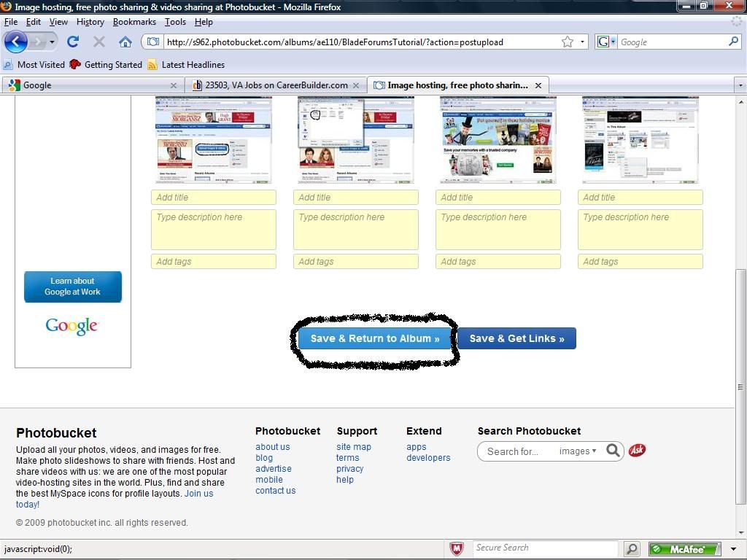Screen dimensions: 747x560
Task: Open the site map support link
Action: click(x=354, y=447)
